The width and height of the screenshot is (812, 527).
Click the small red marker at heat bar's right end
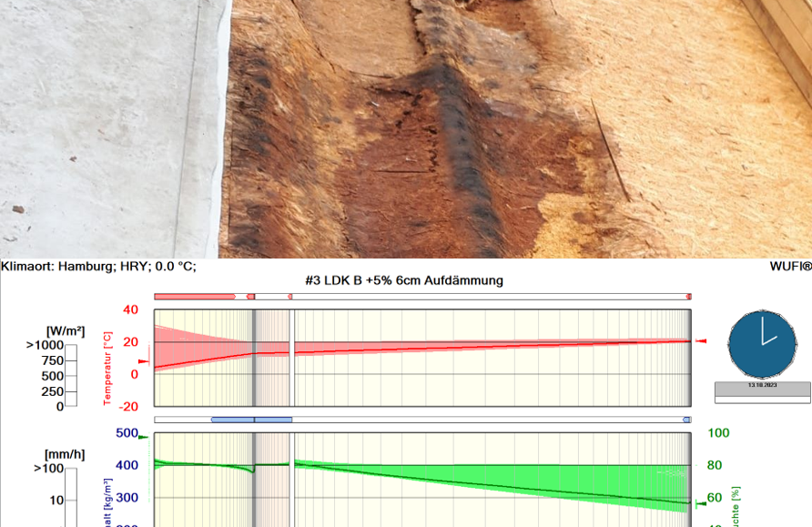pyautogui.click(x=689, y=297)
